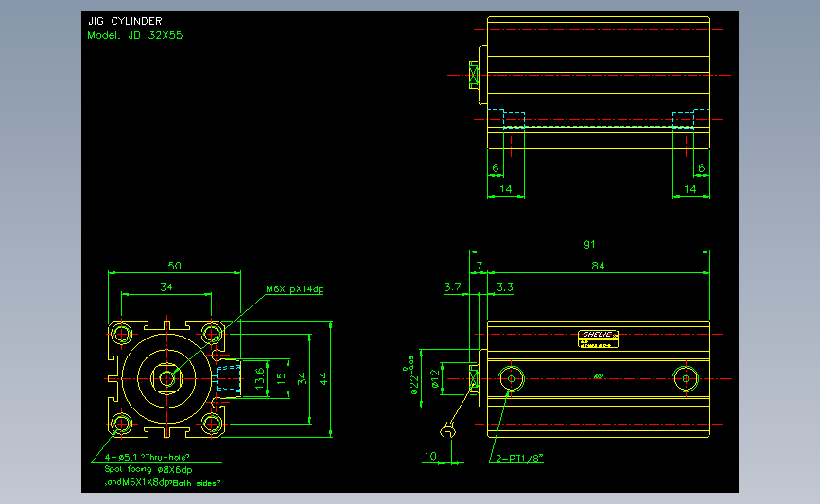
Task: Click the "ø22-0.05" diameter tolerance label
Action: click(411, 374)
